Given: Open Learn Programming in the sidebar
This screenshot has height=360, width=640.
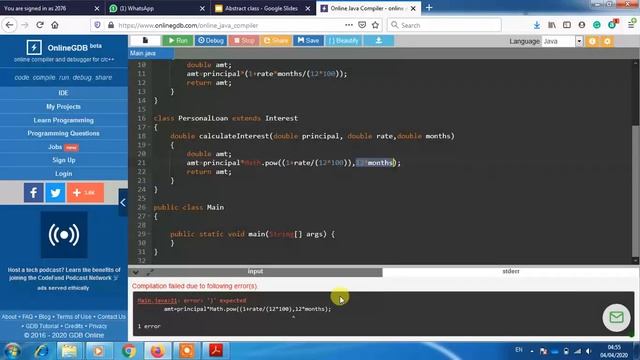Looking at the screenshot, I should (63, 120).
